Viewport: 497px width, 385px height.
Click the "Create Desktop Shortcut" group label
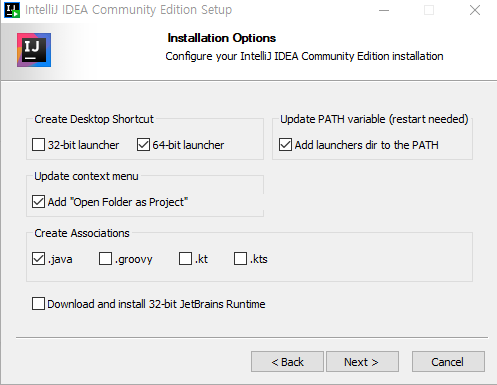94,119
